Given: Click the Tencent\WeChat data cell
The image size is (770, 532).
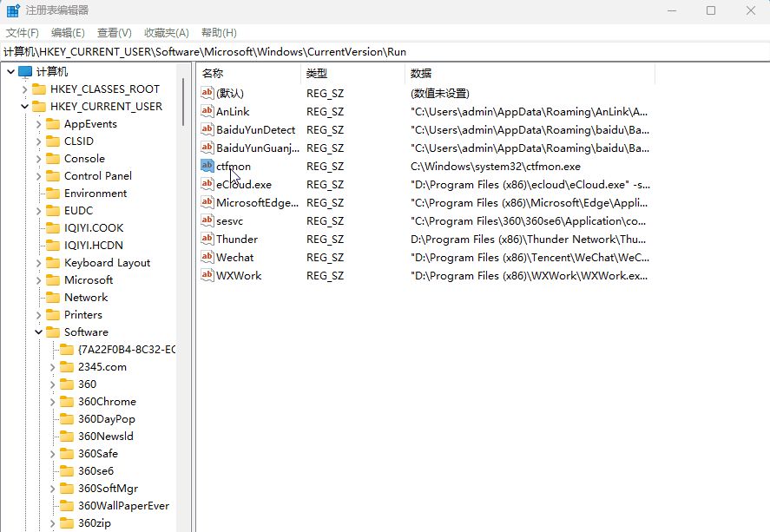Looking at the screenshot, I should point(530,257).
